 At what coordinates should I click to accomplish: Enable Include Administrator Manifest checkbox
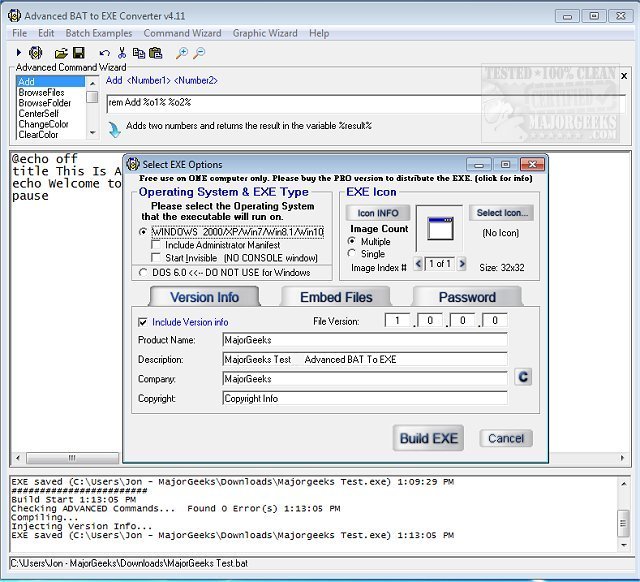click(x=156, y=245)
